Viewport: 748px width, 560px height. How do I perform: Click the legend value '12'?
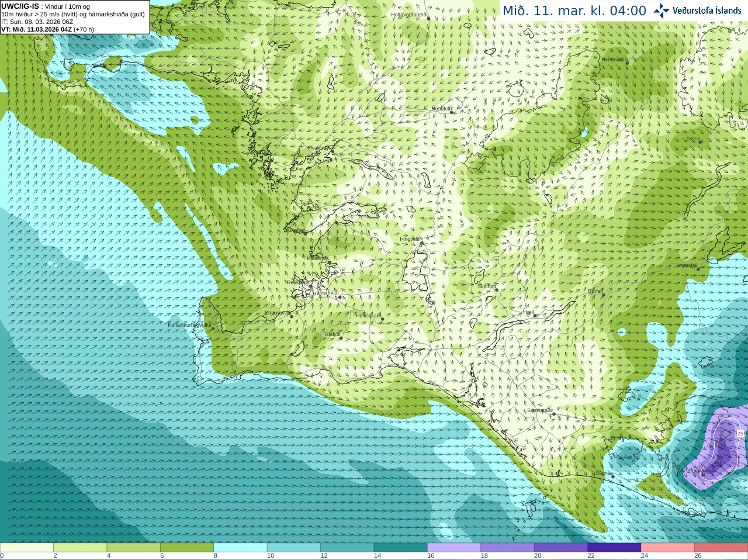click(x=324, y=556)
